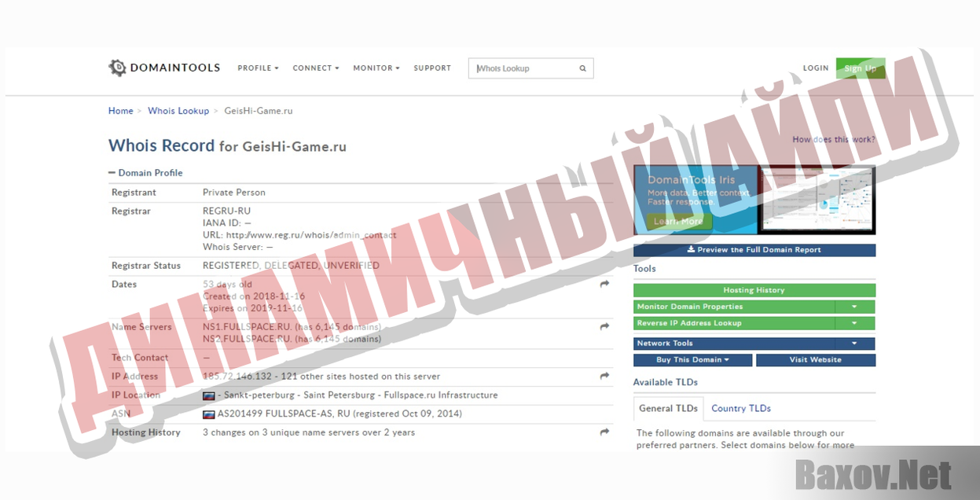Click Preview the Full Domain Report

point(754,250)
